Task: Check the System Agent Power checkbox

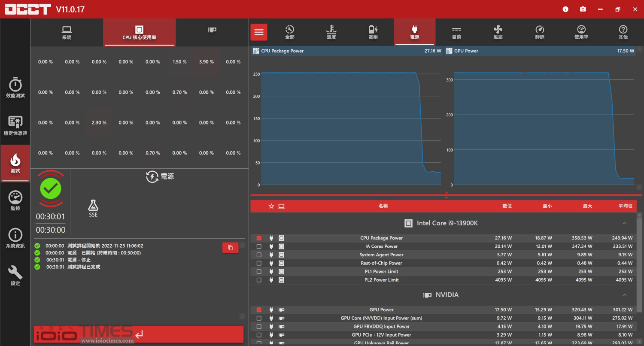Action: point(259,255)
